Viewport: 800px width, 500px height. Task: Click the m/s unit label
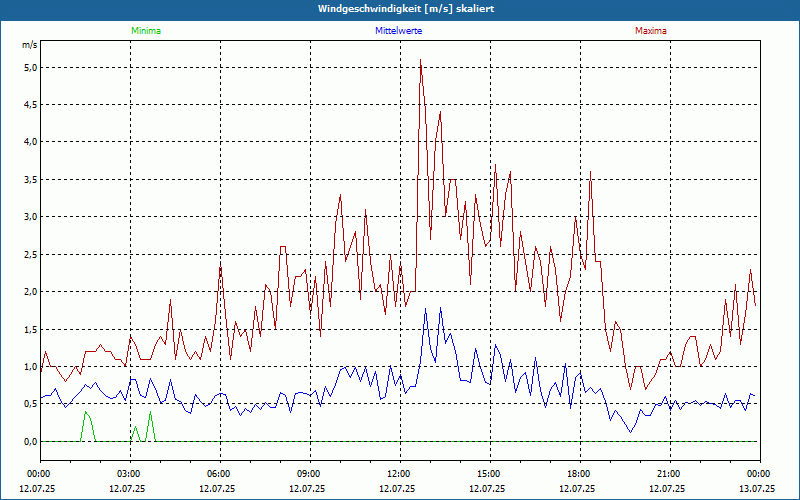(x=30, y=45)
